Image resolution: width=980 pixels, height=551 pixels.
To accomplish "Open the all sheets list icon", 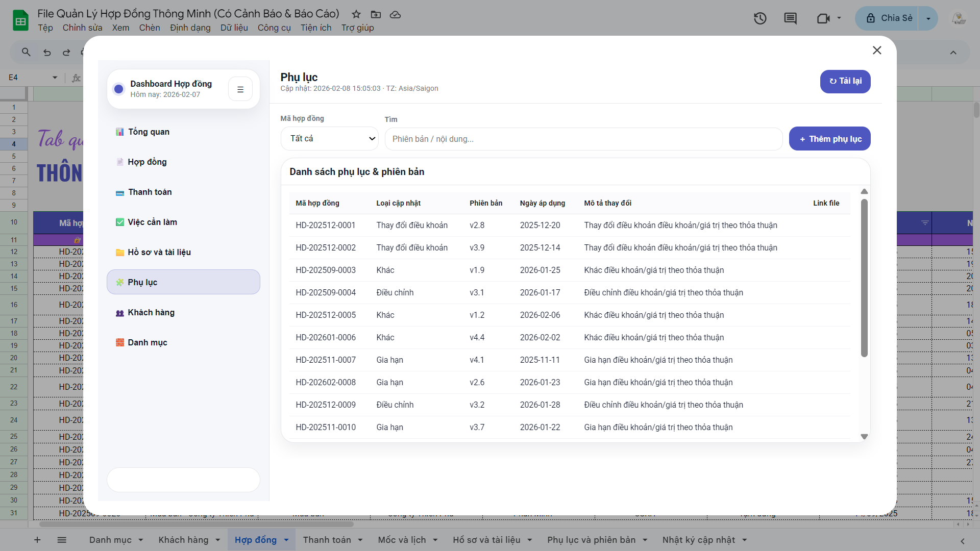I will point(62,540).
